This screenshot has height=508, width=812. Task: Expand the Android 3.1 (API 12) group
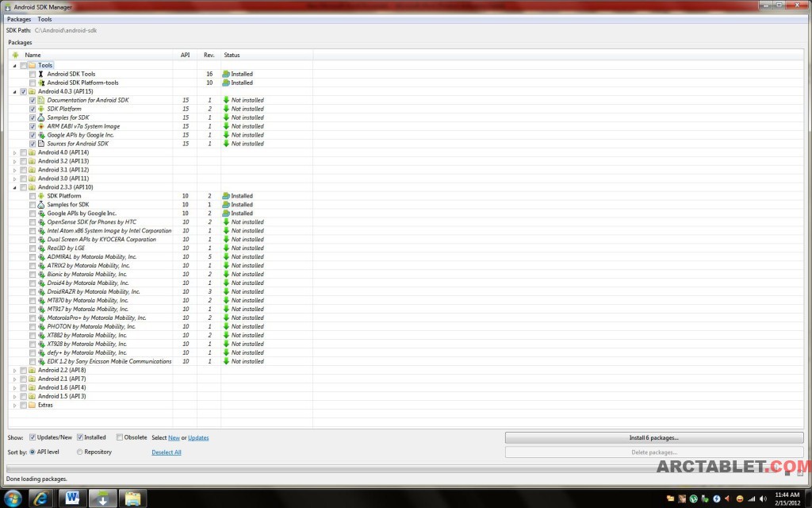[x=14, y=170]
